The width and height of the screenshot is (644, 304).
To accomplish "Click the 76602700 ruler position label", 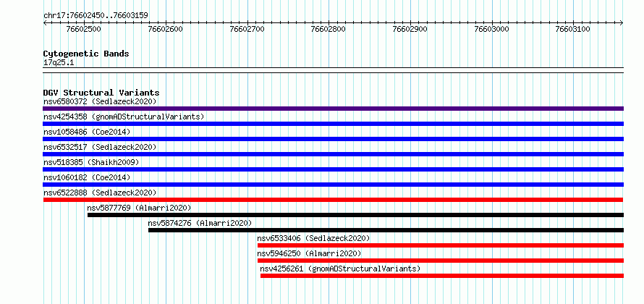I will point(247,29).
